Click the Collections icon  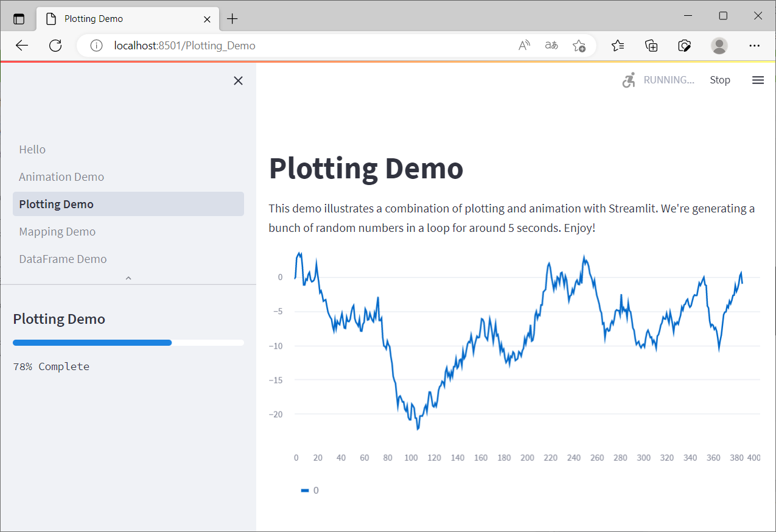point(651,45)
